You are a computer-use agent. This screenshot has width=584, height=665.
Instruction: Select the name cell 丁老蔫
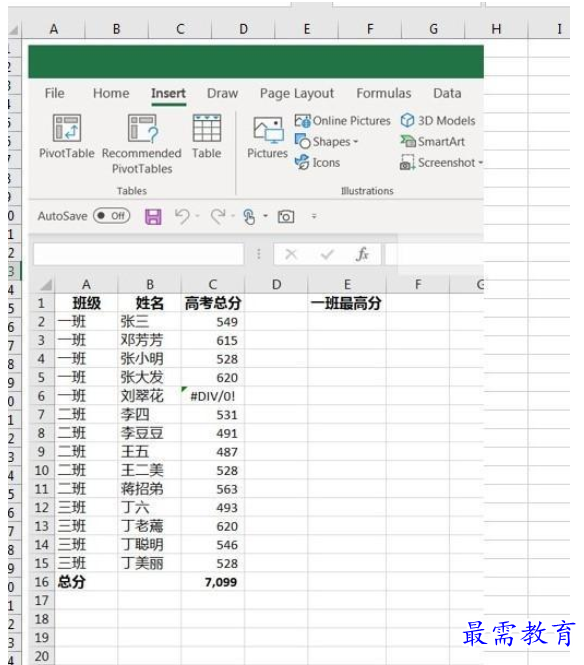coord(150,526)
